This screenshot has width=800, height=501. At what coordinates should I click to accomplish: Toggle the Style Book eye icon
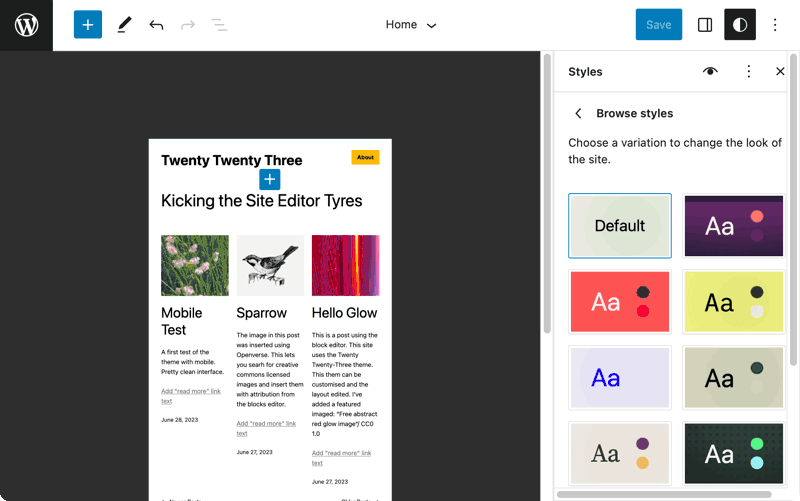pyautogui.click(x=710, y=71)
